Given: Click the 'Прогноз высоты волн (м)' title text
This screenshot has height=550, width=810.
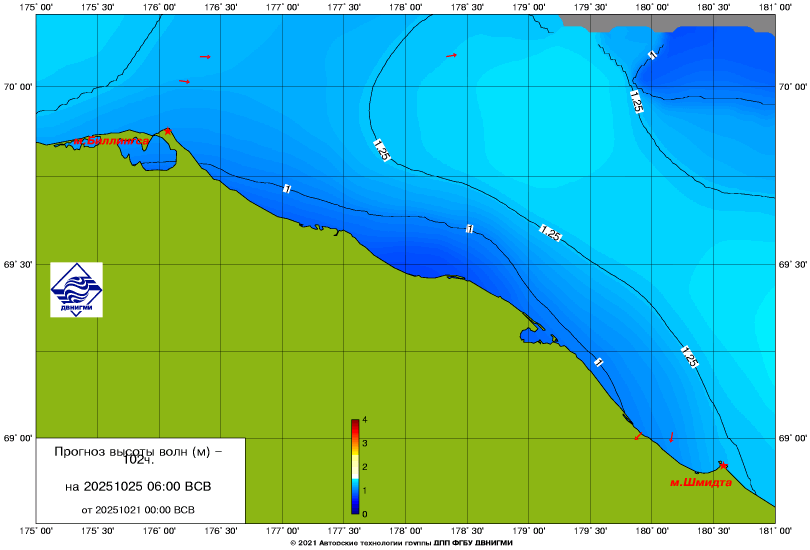Looking at the screenshot, I should point(137,451).
